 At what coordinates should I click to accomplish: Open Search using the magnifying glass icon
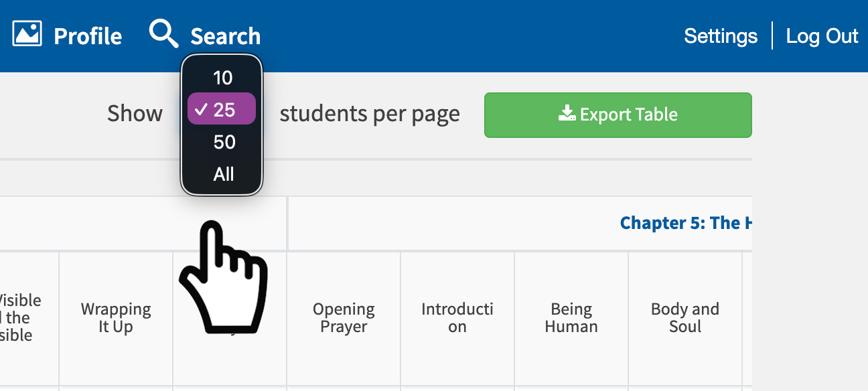point(163,33)
